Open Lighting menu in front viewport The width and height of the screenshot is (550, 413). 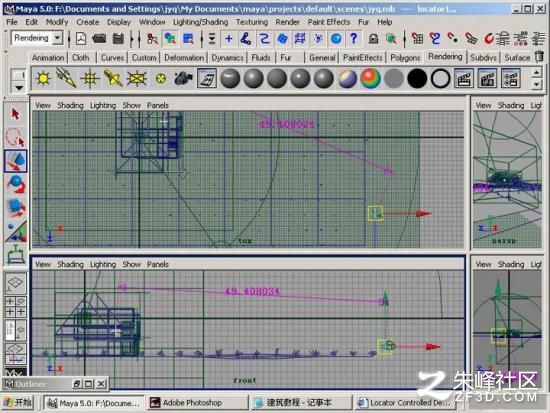tap(103, 264)
